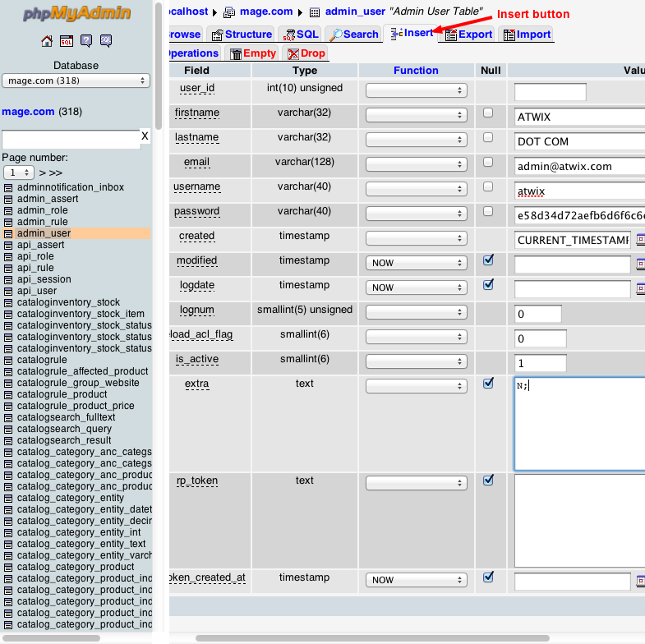645x644 pixels.
Task: Click browse icon beside catalogrule
Action: coord(8,361)
